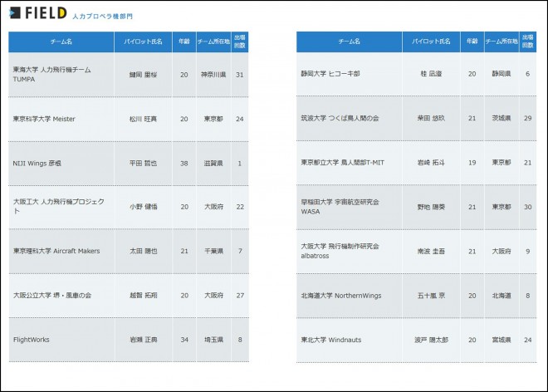Click left table パイロット氏名 column header
548x392 pixels.
coord(142,42)
